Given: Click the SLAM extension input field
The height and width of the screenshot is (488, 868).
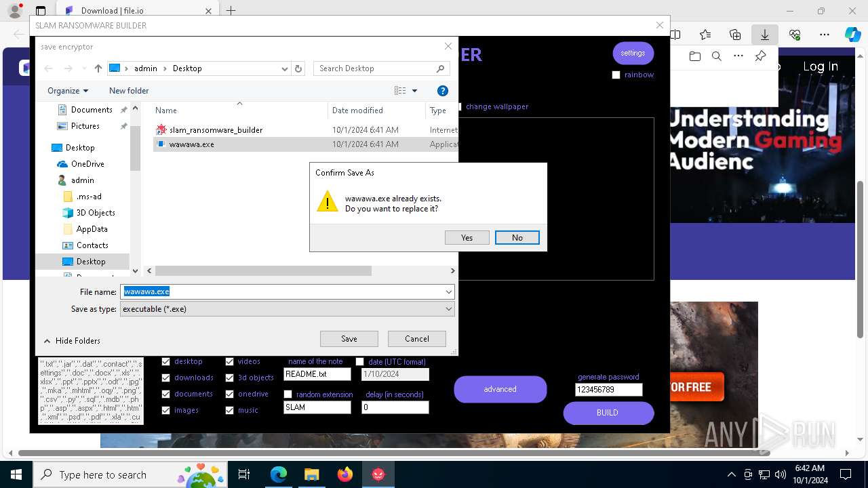Looking at the screenshot, I should 317,407.
